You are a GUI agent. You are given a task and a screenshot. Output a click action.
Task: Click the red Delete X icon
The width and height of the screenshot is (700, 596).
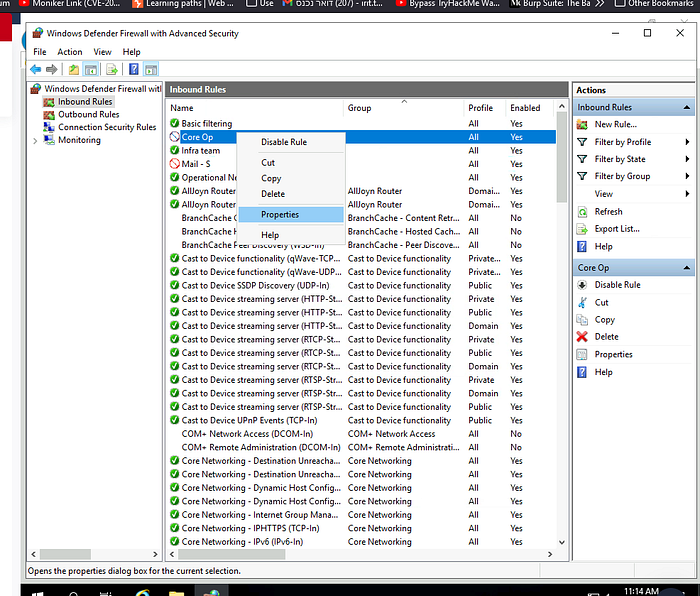582,337
